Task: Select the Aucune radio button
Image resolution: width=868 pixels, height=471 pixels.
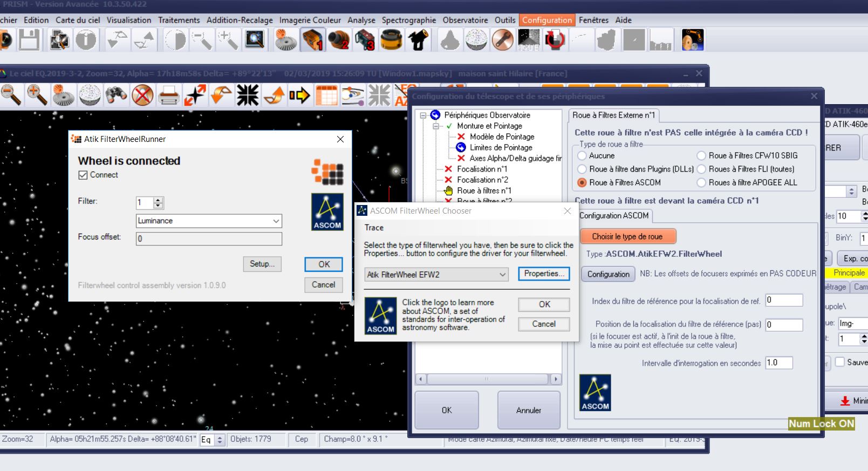Action: tap(582, 155)
